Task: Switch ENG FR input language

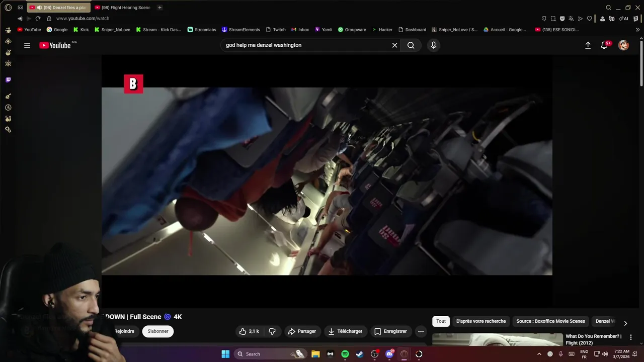Action: pos(584,354)
